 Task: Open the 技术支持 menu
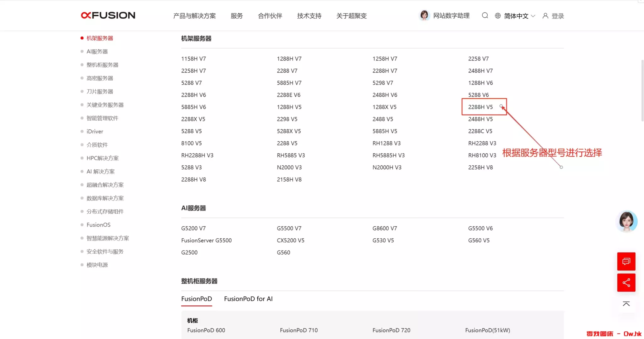(x=309, y=16)
